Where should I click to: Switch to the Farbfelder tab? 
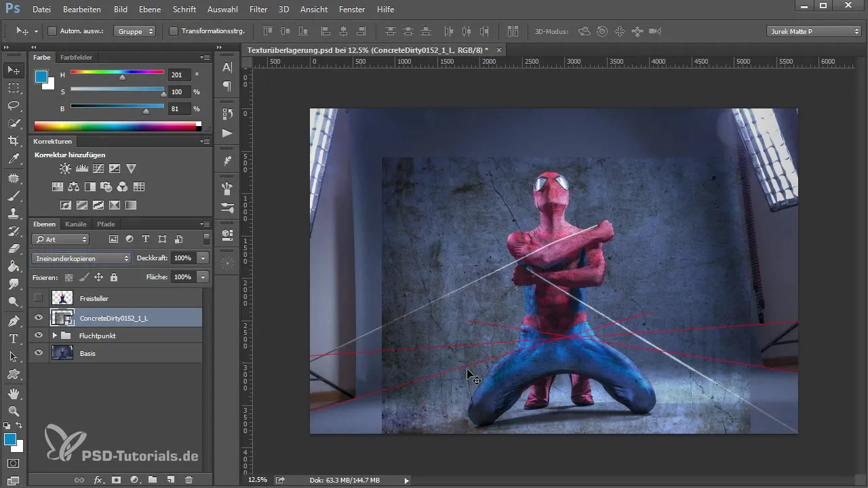pyautogui.click(x=76, y=58)
